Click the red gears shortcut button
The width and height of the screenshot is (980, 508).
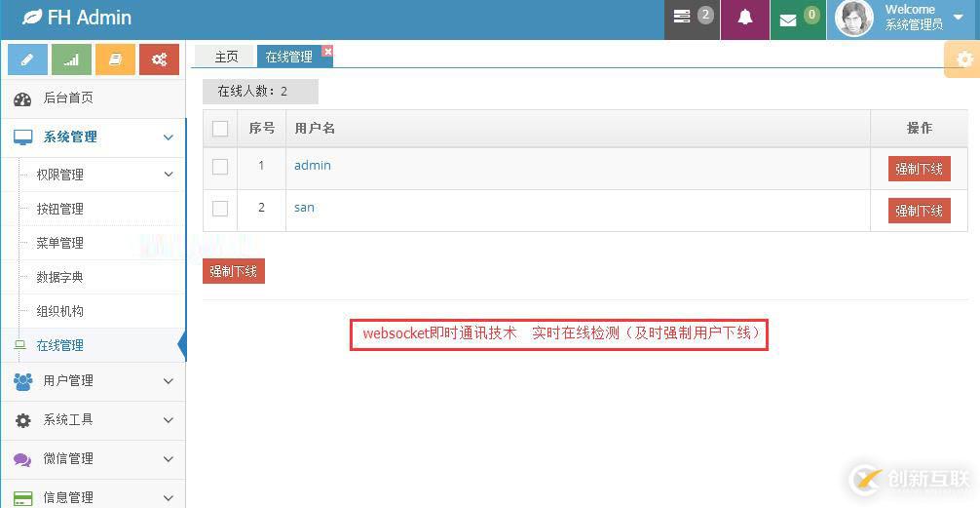pos(159,59)
